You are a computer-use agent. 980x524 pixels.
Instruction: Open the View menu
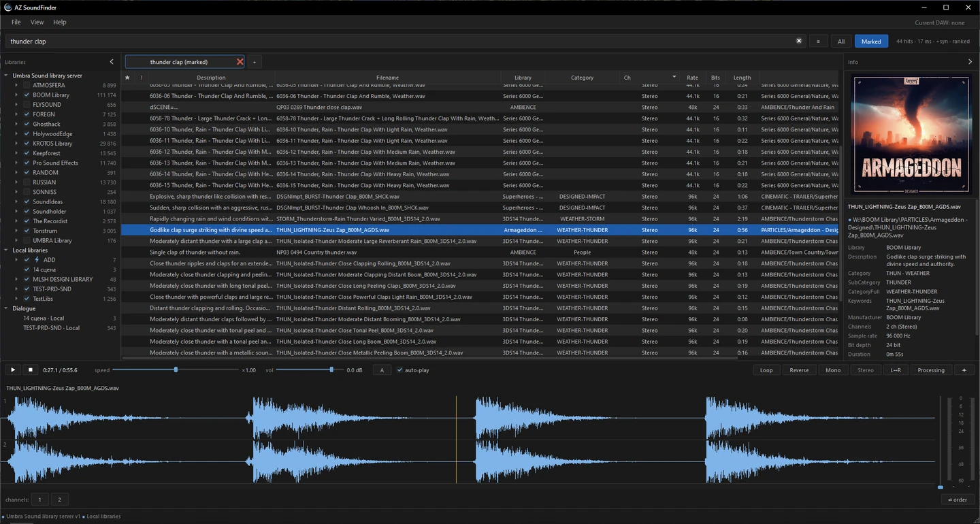[x=37, y=22]
